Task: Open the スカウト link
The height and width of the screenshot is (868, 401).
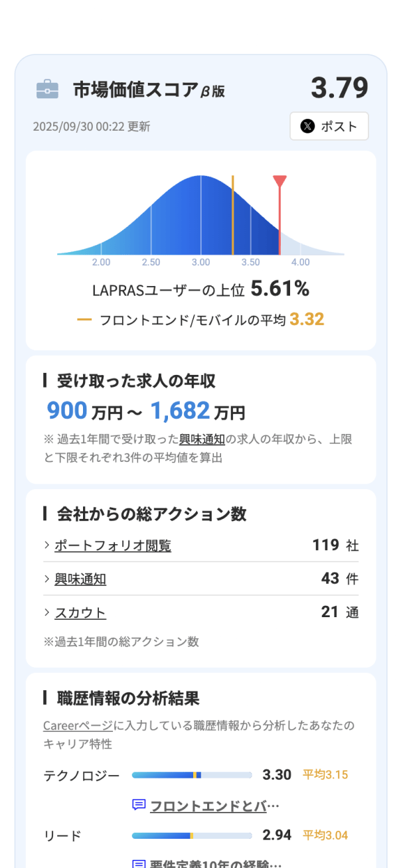Action: (80, 613)
